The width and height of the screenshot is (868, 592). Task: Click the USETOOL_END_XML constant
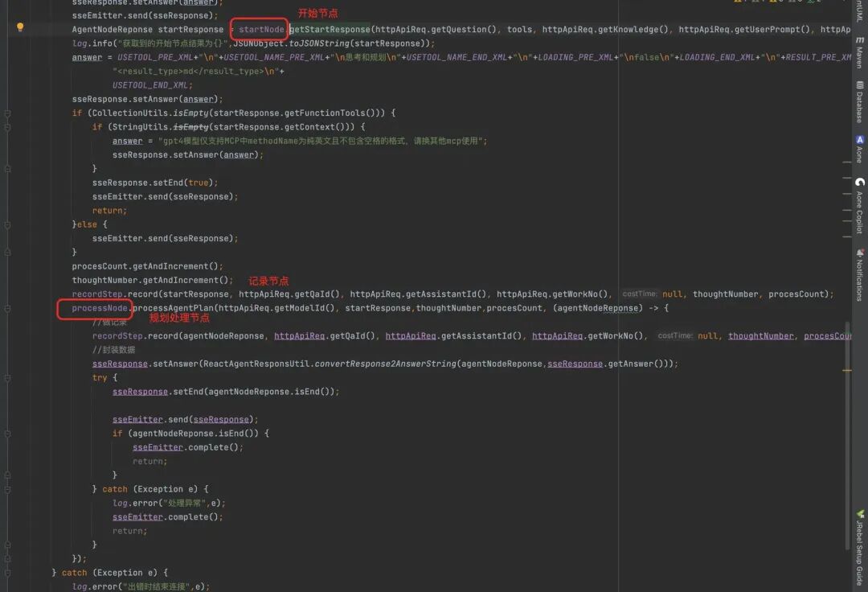(150, 85)
